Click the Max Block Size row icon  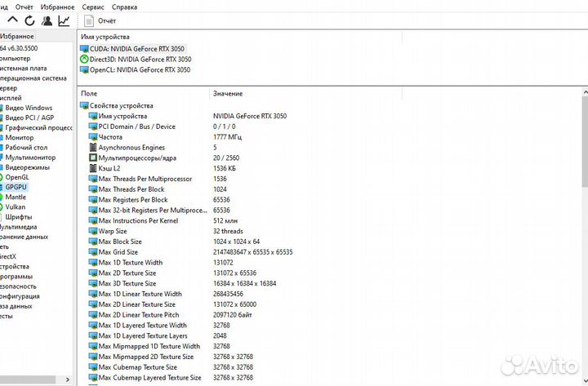click(x=92, y=242)
